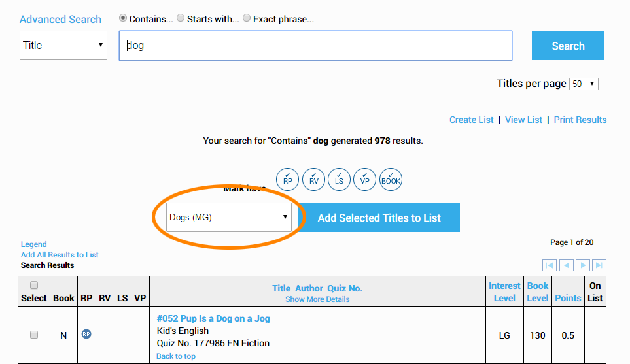This screenshot has height=364, width=630.
Task: Sort by Interest Level column
Action: (504, 291)
